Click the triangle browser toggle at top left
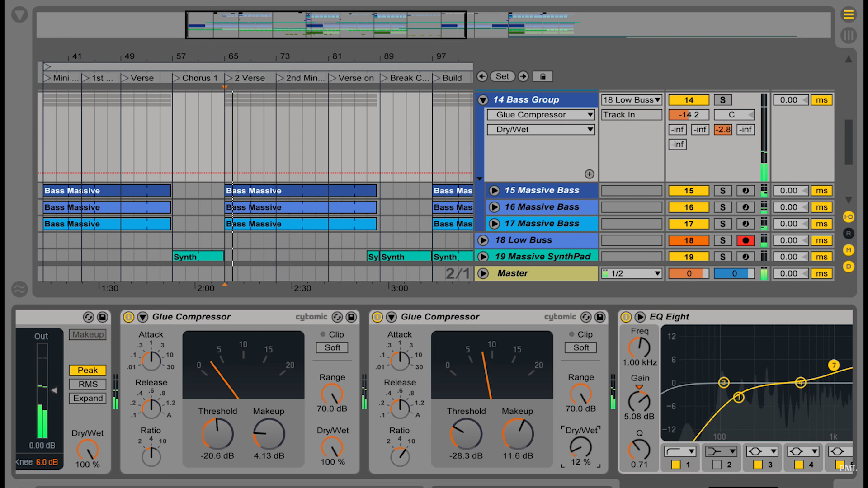This screenshot has width=868, height=488. [19, 15]
